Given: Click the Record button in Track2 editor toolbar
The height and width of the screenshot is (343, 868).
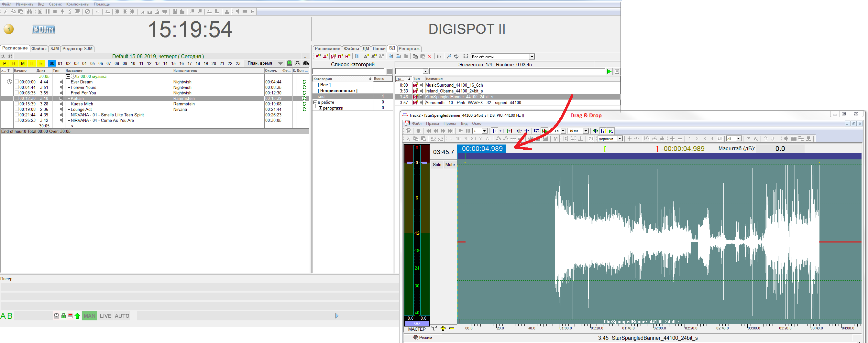Looking at the screenshot, I should pyautogui.click(x=418, y=131).
